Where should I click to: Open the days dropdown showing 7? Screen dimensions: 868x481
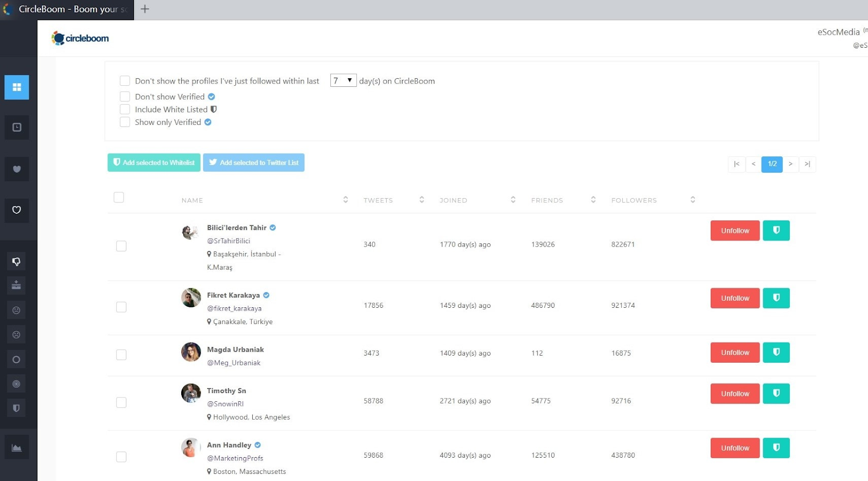343,80
